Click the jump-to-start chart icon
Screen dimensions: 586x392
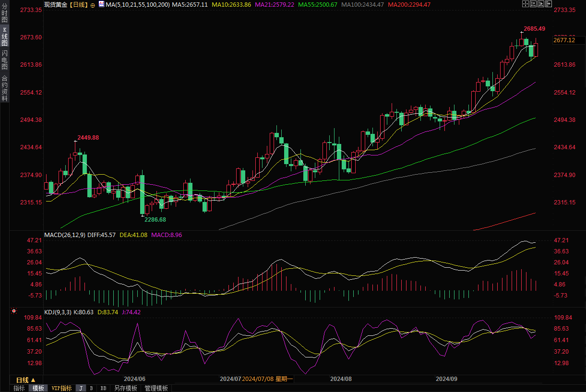[x=533, y=4]
